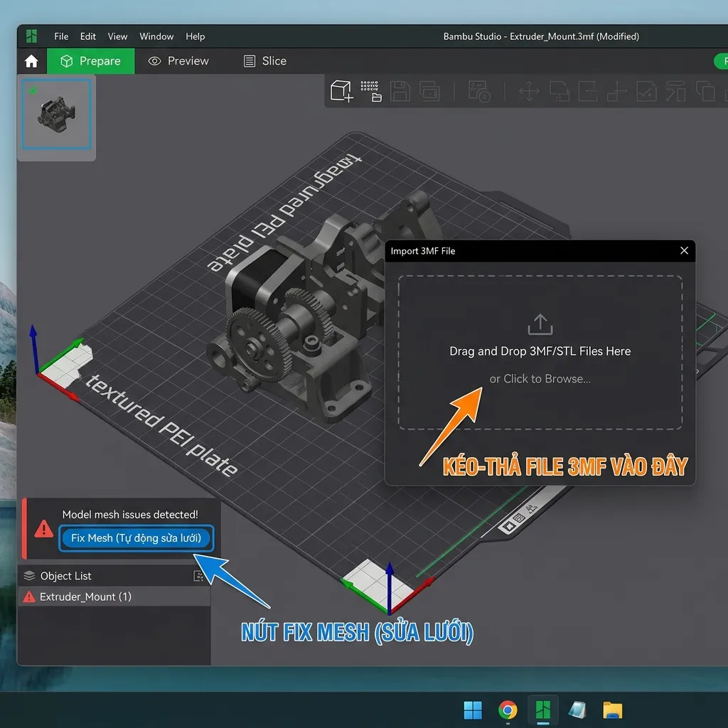The image size is (728, 728).
Task: Click the greyed-out toolbar icon right of the Move tool
Action: 559,91
